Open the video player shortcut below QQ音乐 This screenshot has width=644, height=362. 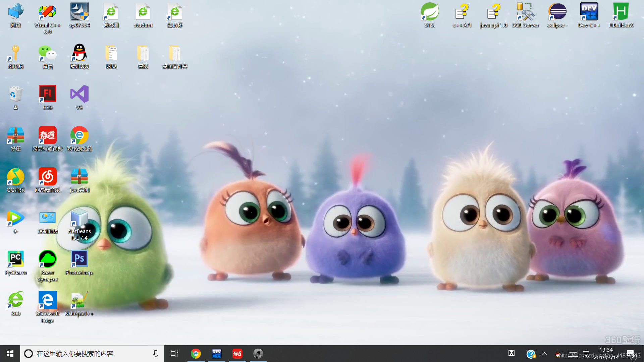16,222
